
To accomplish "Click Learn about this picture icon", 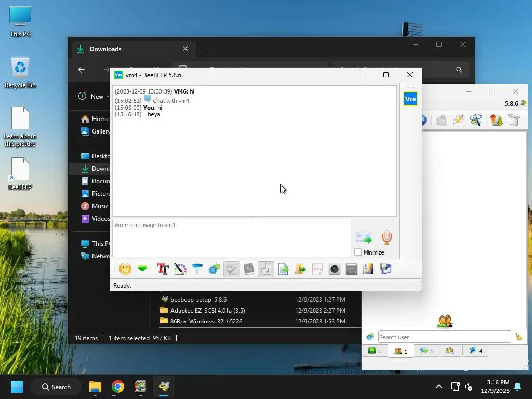I will 20,127.
